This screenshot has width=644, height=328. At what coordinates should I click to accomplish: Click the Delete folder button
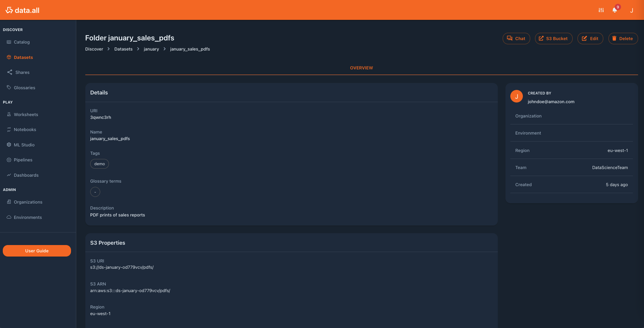(x=623, y=38)
